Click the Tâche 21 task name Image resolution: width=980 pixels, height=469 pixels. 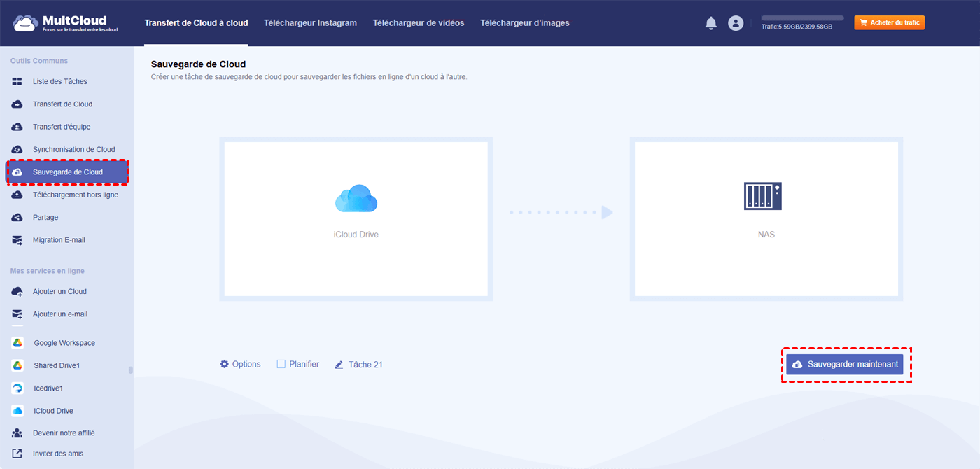click(365, 365)
